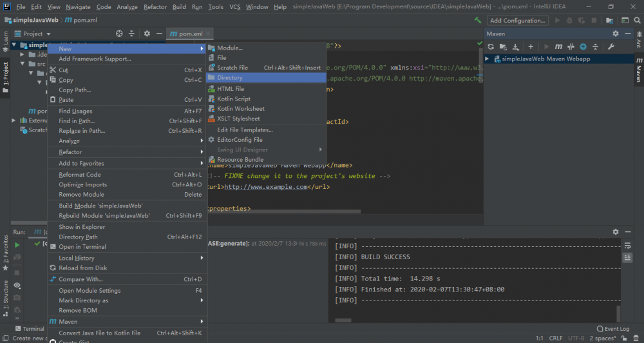Viewport: 644px width, 343px height.
Task: Click the green Rerun play icon in Run panel
Action: click(17, 245)
